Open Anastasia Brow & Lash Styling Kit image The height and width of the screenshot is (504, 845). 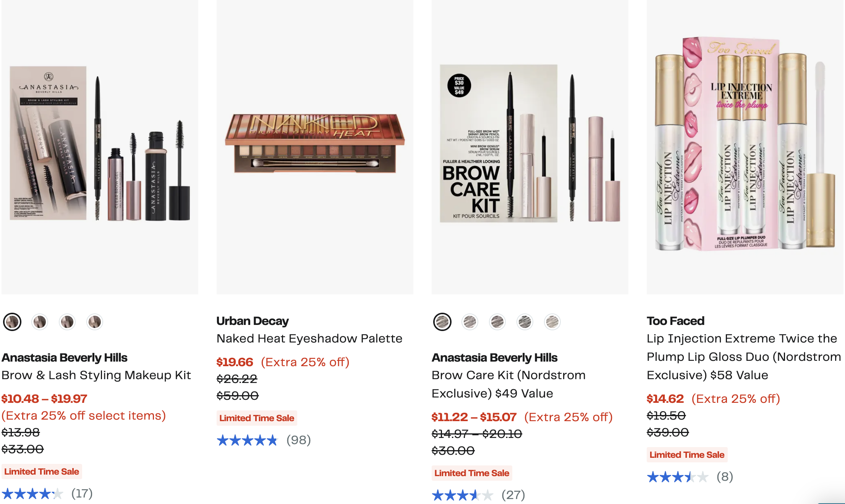[100, 147]
